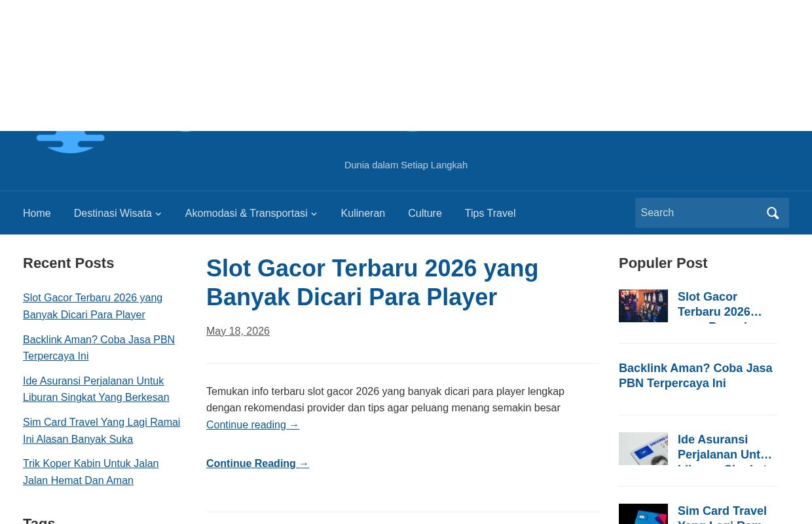Click the blue site logo graphic

point(71,142)
